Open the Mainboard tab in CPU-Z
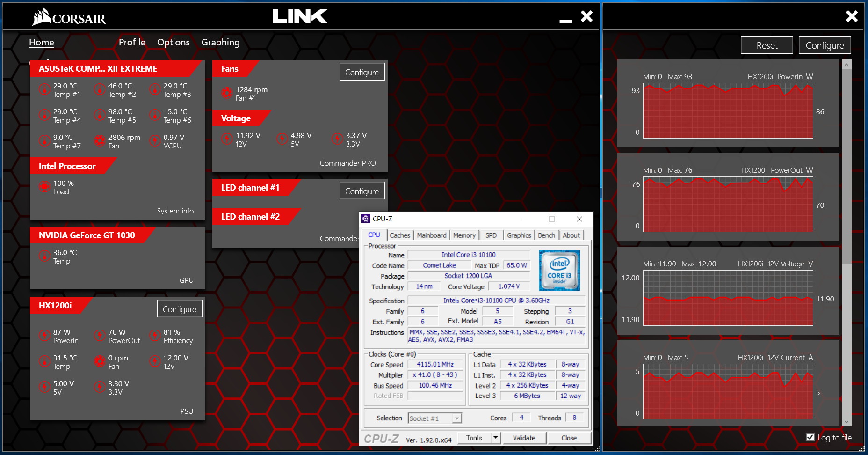This screenshot has height=455, width=868. point(431,235)
